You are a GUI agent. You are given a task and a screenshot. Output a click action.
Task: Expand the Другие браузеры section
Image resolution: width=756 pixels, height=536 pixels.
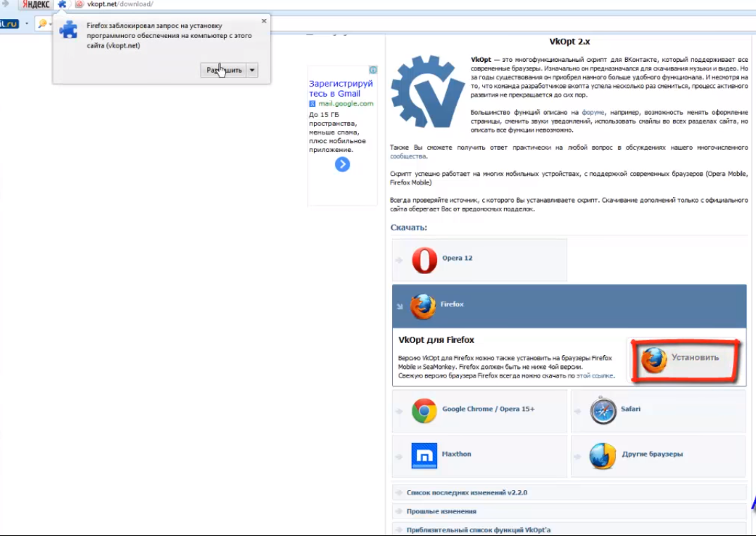[x=658, y=456]
